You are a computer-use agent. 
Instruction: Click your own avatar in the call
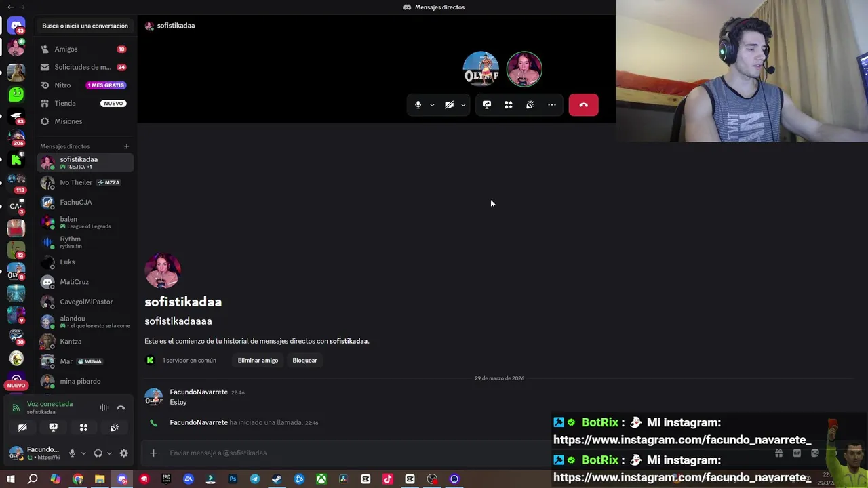pos(481,68)
